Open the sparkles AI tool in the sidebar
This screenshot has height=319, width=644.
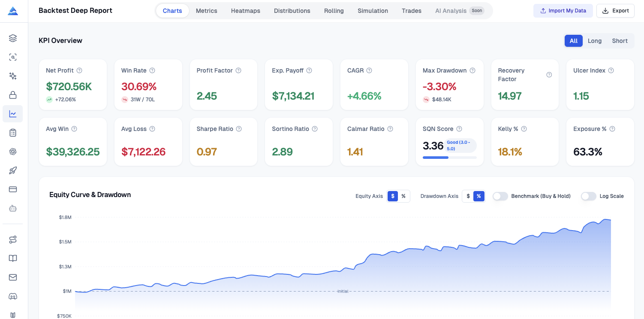tap(12, 76)
